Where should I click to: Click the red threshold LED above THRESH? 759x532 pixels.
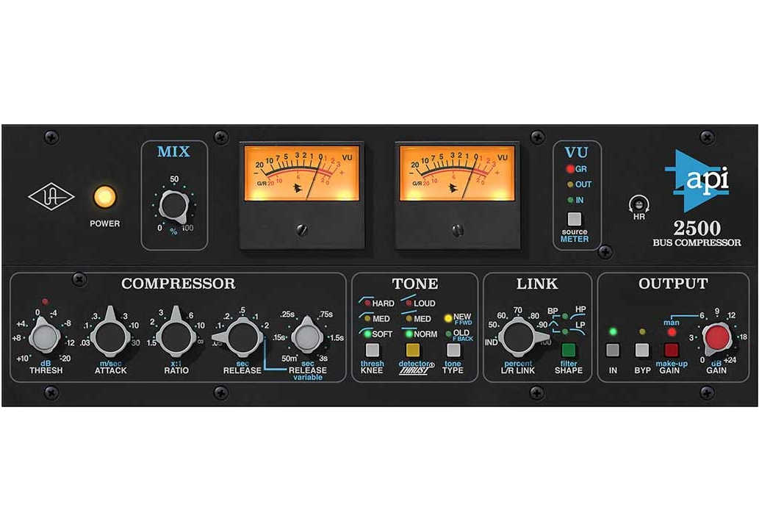(x=45, y=301)
